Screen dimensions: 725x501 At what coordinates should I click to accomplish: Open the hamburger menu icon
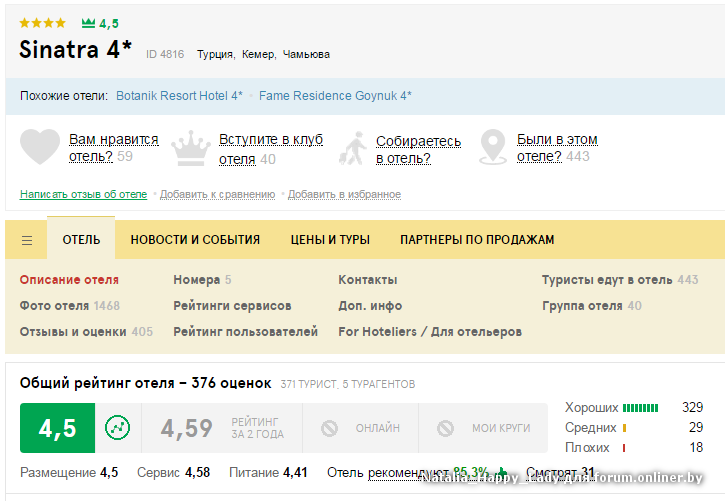tap(27, 240)
